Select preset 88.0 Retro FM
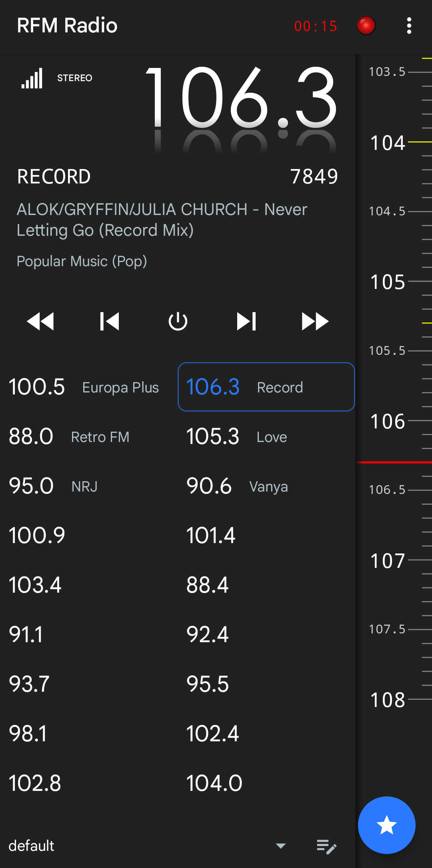Image resolution: width=432 pixels, height=868 pixels. pos(89,436)
